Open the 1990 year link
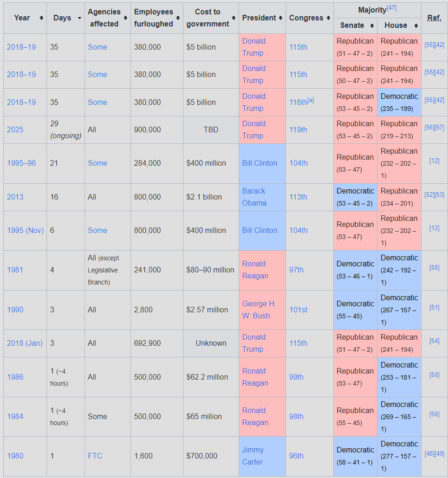The width and height of the screenshot is (448, 478). [15, 310]
